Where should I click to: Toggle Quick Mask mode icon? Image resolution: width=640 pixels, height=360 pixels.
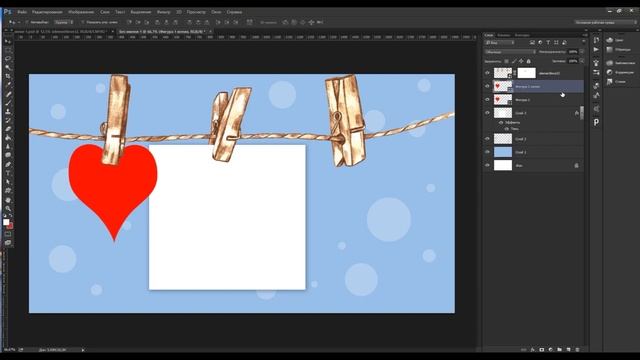tap(8, 234)
